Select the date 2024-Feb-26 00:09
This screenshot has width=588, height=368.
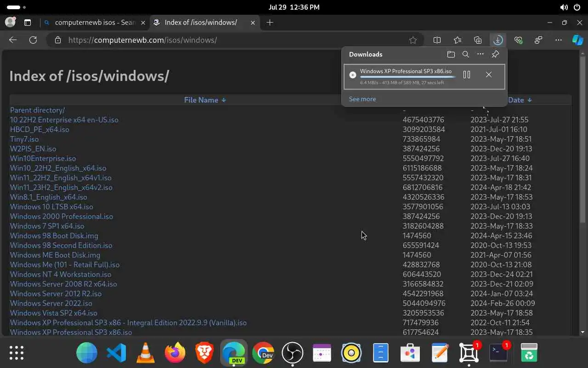tap(503, 303)
